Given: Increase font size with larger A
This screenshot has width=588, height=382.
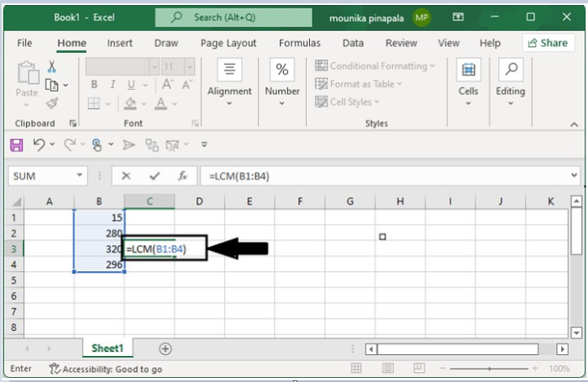Looking at the screenshot, I should pyautogui.click(x=168, y=84).
